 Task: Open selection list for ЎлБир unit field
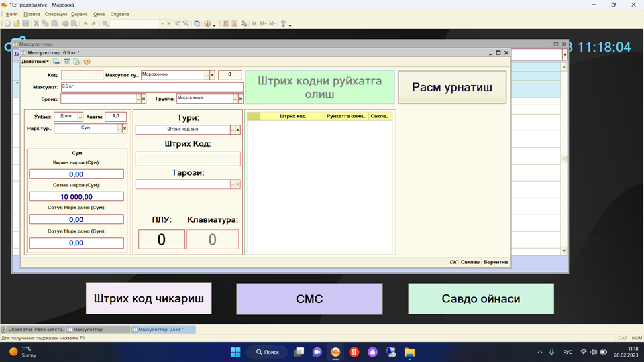[80, 117]
